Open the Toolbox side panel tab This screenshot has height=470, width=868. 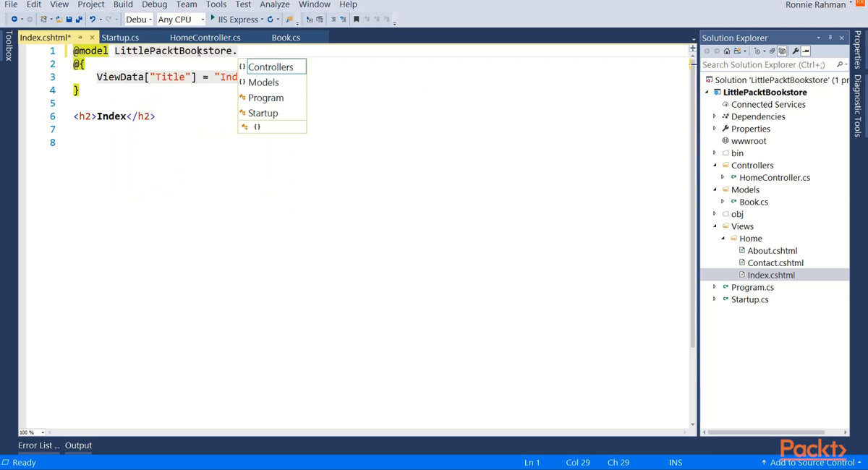point(8,45)
